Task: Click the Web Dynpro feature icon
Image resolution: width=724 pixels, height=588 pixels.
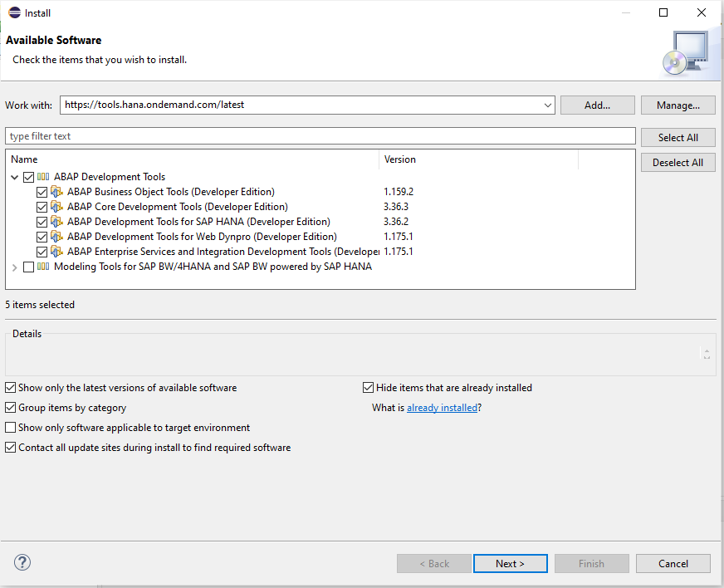Action: [x=56, y=237]
